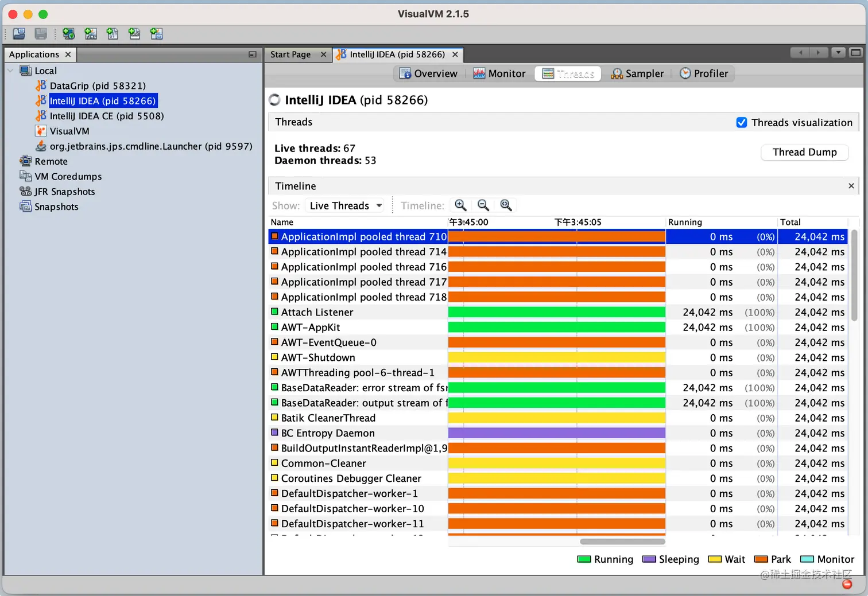Close the IntelliJ IDEA (pid 58266) tab
The height and width of the screenshot is (596, 868).
[455, 54]
